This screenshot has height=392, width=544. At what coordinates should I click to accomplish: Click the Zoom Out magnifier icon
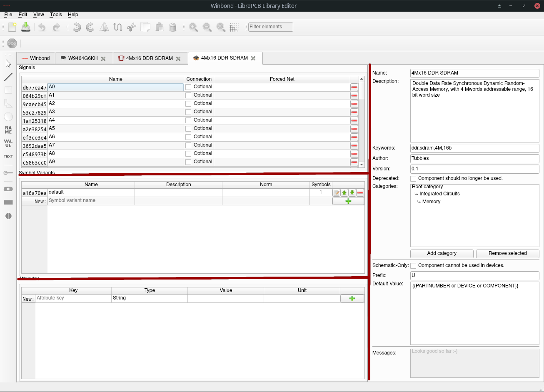[207, 27]
